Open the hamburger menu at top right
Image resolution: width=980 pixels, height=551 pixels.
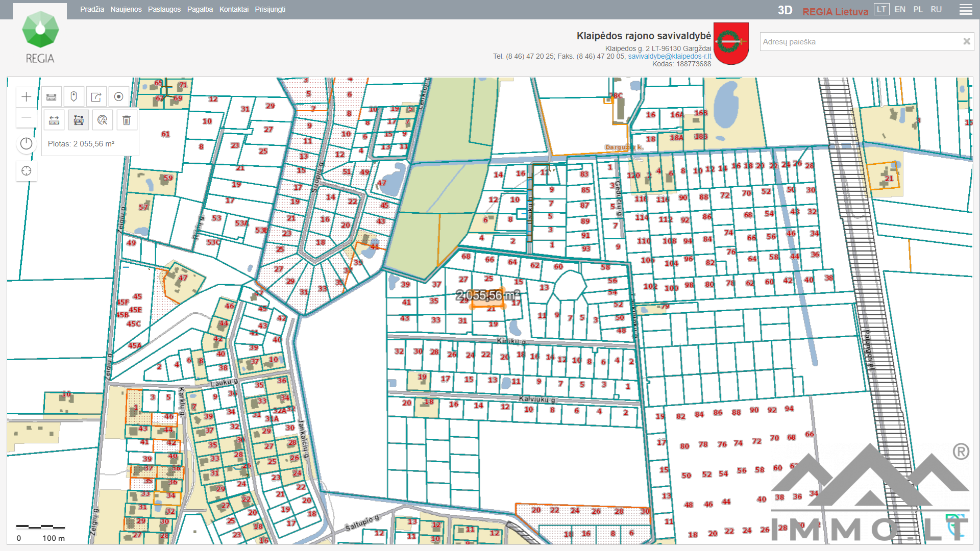(x=966, y=10)
